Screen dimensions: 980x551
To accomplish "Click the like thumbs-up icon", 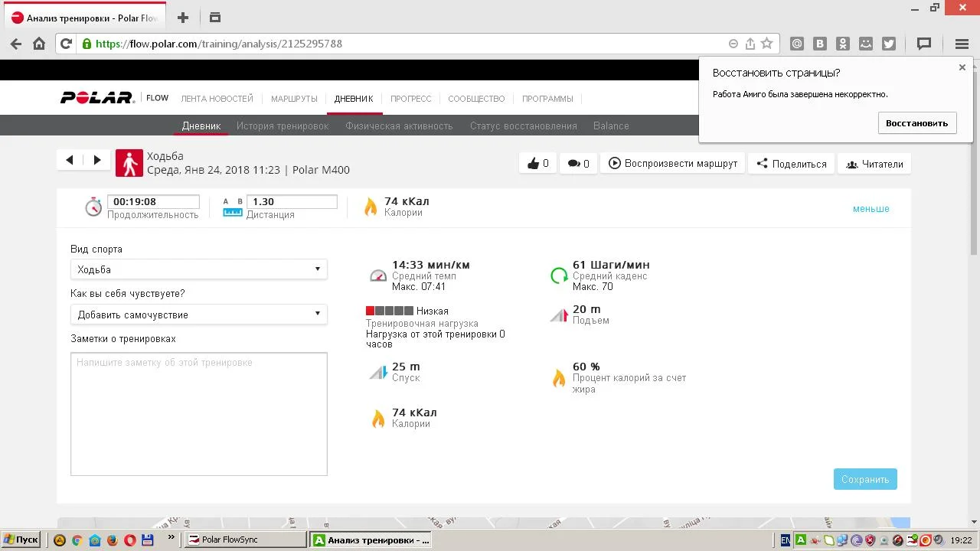I will 534,164.
